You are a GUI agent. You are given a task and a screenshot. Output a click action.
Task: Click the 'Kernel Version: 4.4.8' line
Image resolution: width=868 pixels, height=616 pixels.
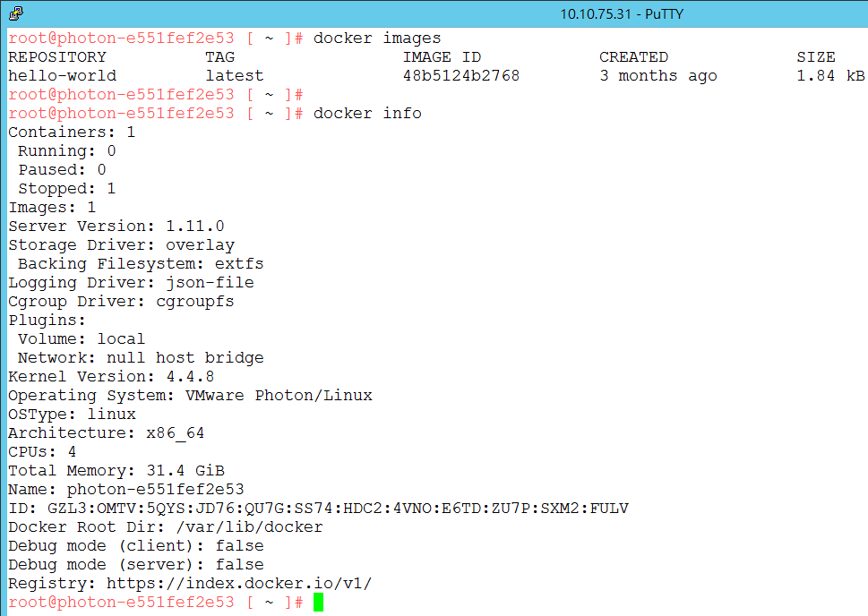click(x=111, y=377)
